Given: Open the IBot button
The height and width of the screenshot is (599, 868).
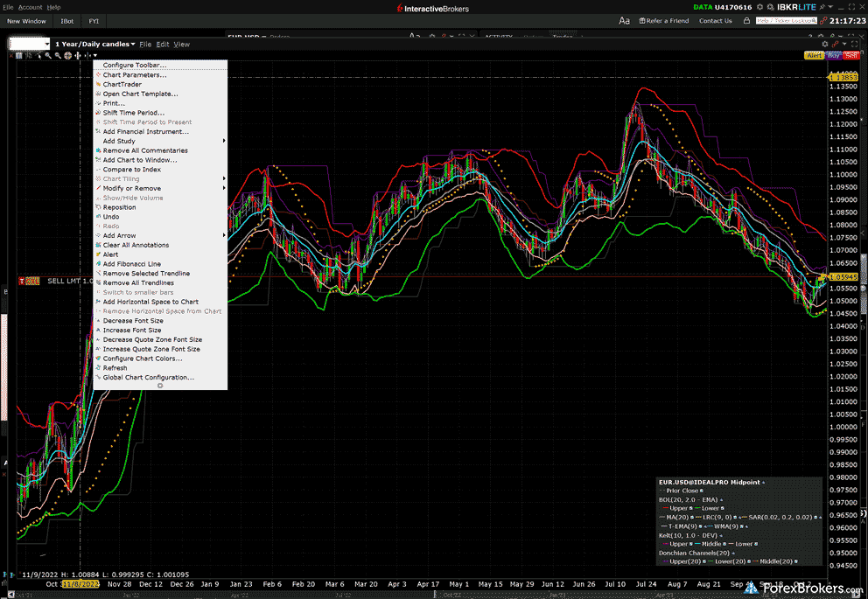Looking at the screenshot, I should click(x=67, y=21).
